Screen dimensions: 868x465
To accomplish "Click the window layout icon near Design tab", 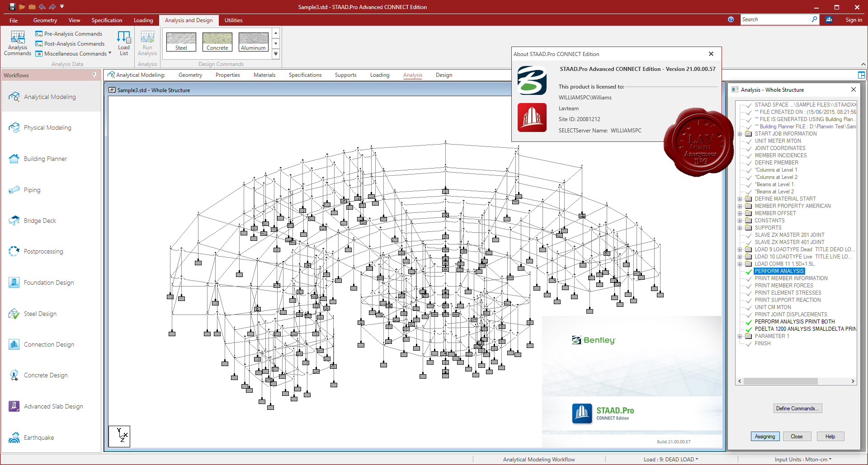I will point(861,75).
